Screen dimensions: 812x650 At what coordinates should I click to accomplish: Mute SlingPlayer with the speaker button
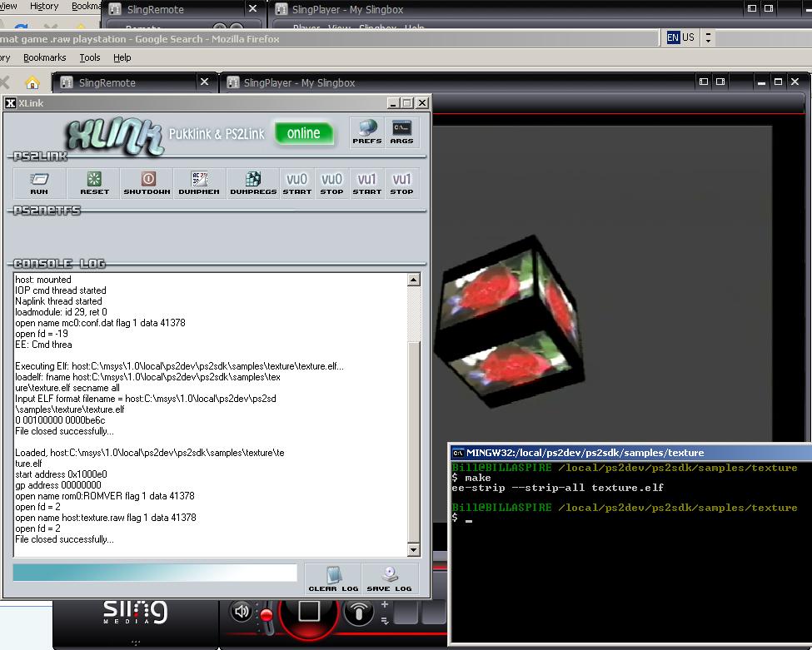[242, 613]
